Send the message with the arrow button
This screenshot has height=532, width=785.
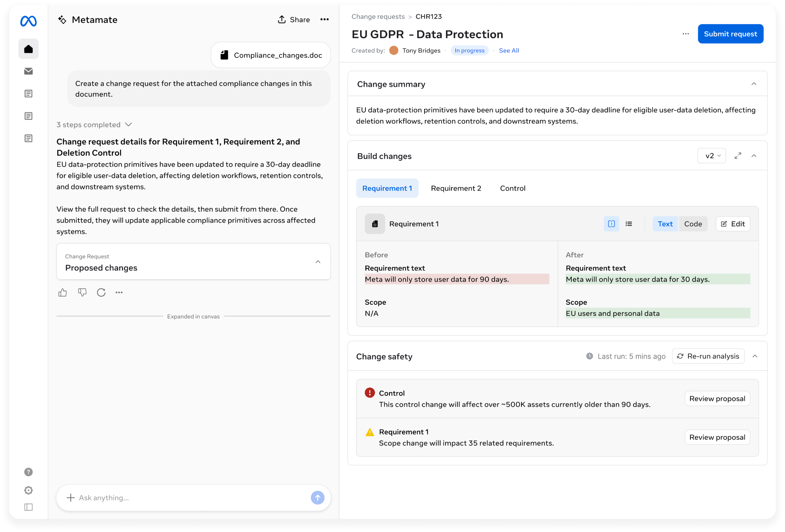[318, 498]
